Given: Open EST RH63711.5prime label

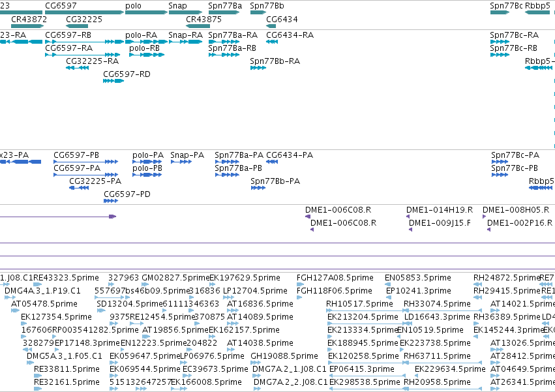Looking at the screenshot, I should pos(438,356).
